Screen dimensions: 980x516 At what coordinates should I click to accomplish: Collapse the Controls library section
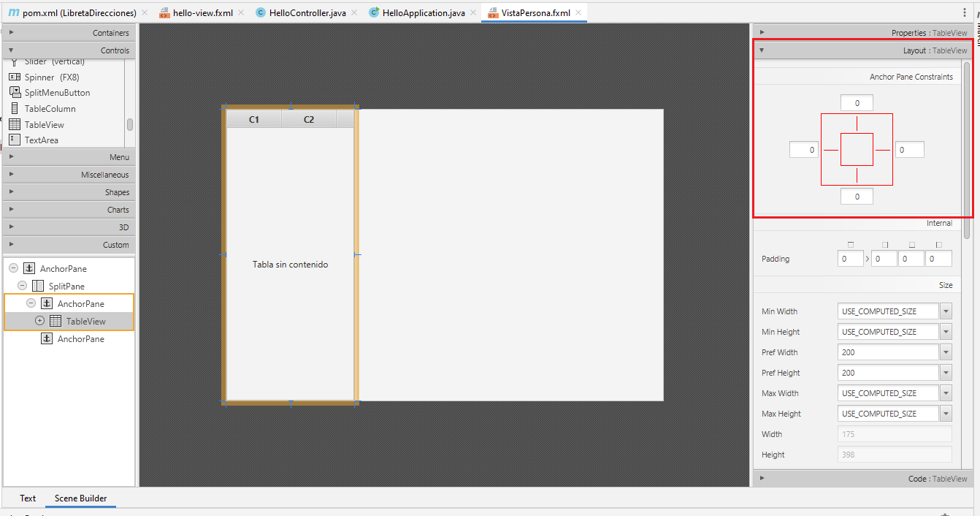click(x=68, y=50)
